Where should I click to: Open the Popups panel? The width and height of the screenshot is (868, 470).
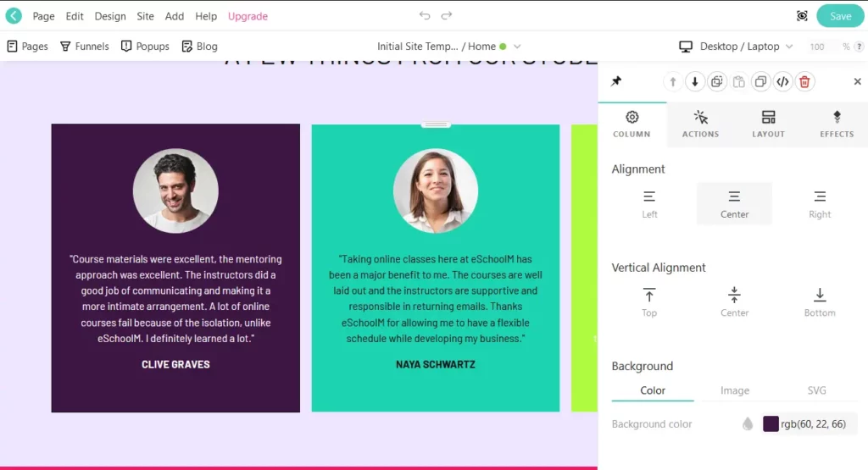[145, 47]
